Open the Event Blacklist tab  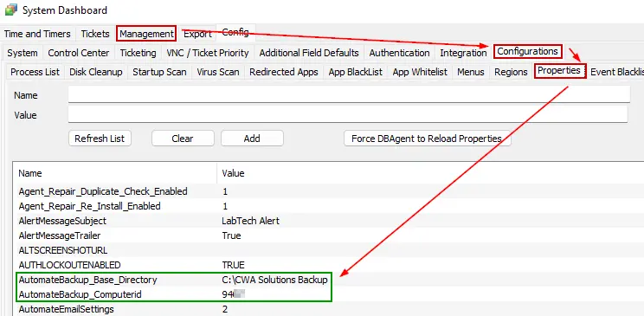coord(616,72)
